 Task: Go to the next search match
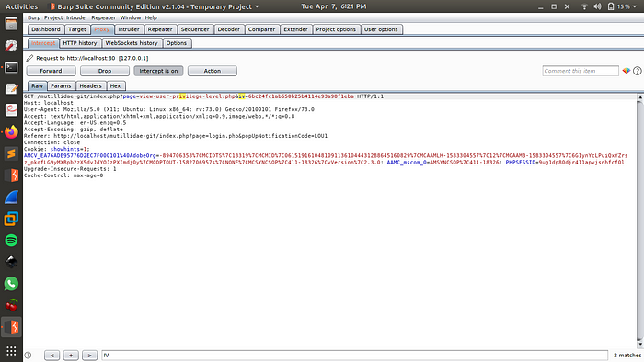pyautogui.click(x=89, y=356)
